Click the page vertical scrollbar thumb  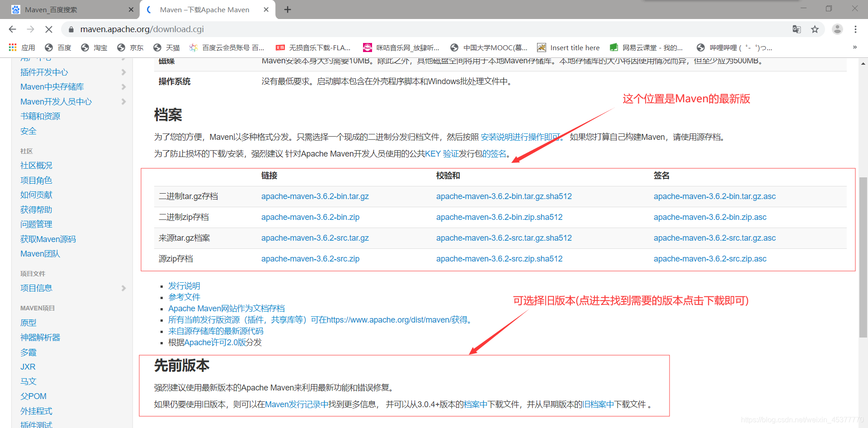pyautogui.click(x=863, y=257)
